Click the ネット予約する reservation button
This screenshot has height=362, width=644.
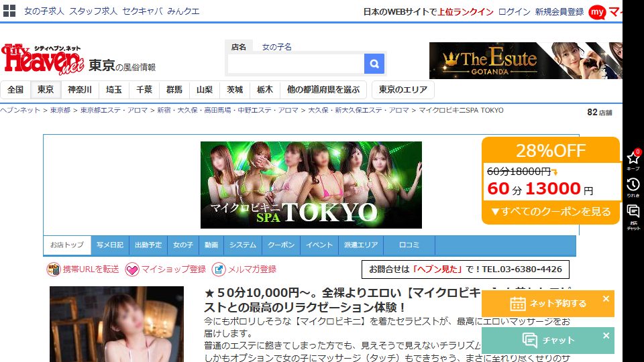(x=548, y=304)
